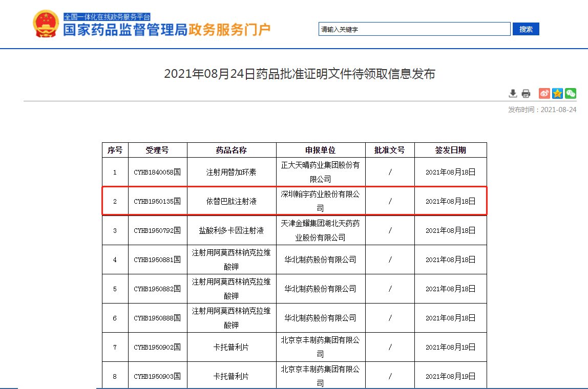Select acceptance number CYHB1840058国
Screen dimensions: 588x389
[x=157, y=172]
